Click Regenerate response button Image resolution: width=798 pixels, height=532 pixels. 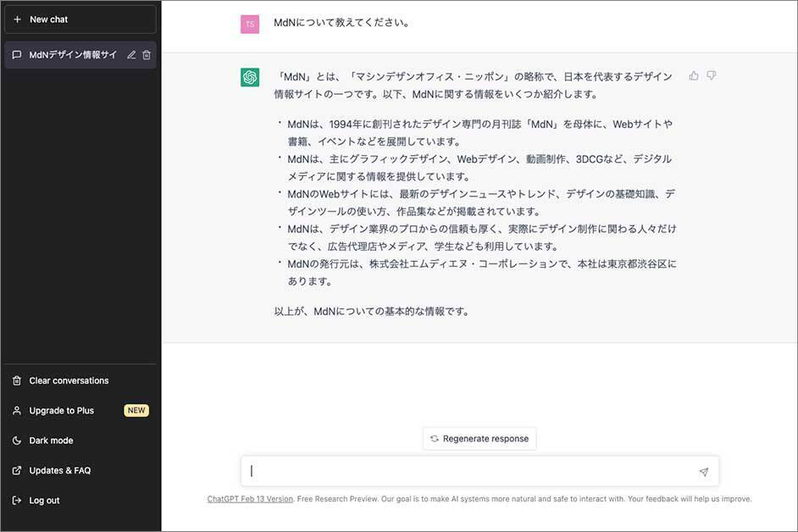[479, 439]
